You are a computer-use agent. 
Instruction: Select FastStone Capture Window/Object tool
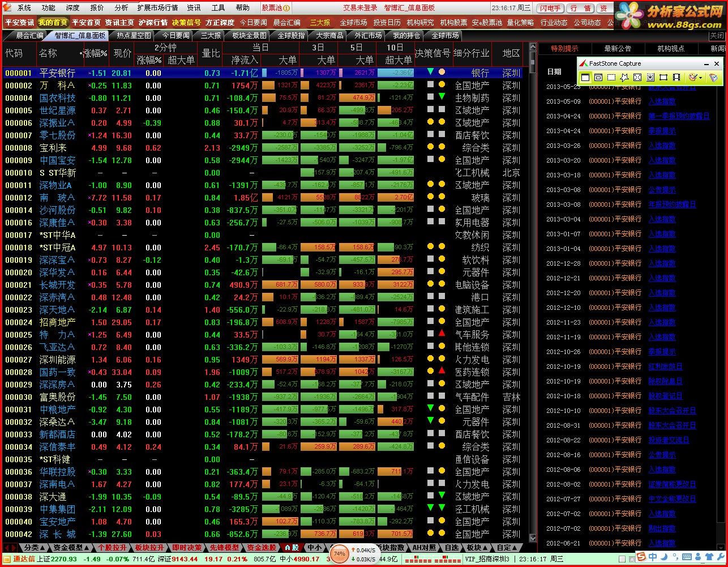pyautogui.click(x=598, y=78)
